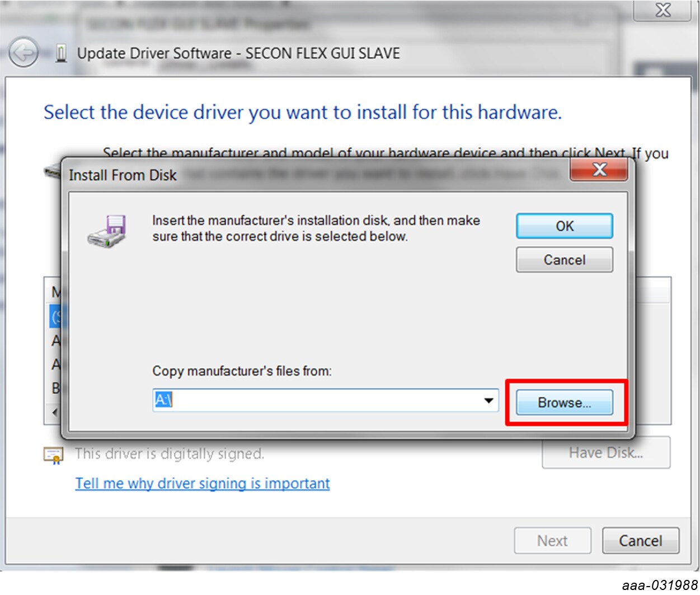Select the highlighted '(S' manufacturer list entry
The image size is (700, 595).
point(55,317)
